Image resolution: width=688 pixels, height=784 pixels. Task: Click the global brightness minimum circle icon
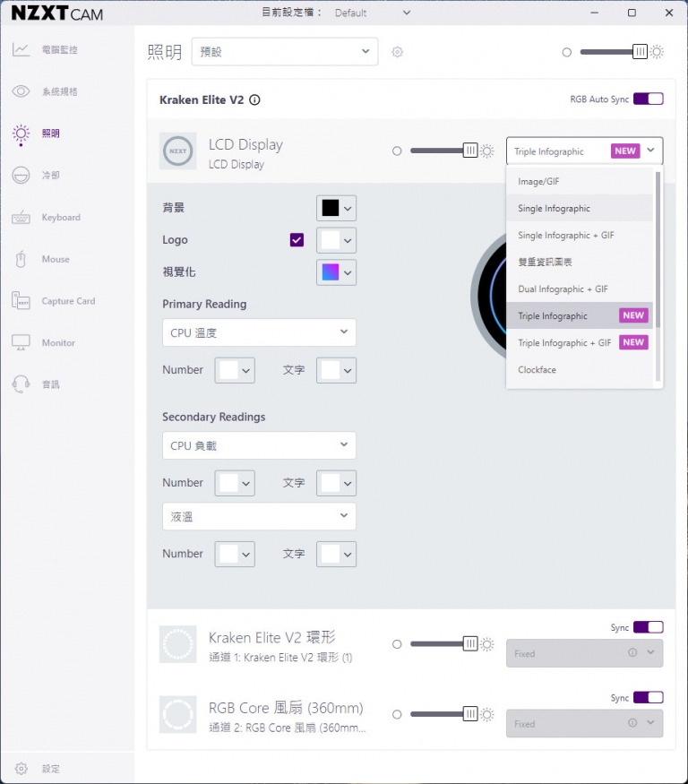[x=566, y=52]
